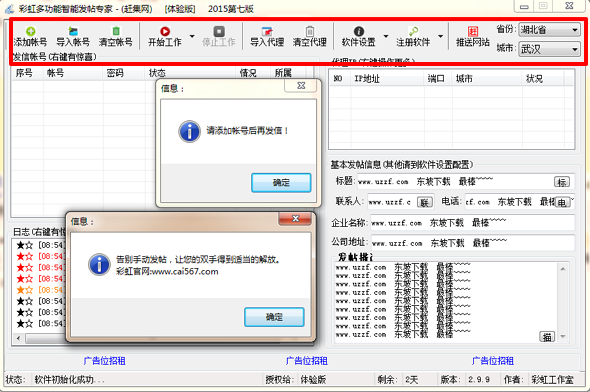Close the cai567.com info dialog with red X

coord(295,219)
